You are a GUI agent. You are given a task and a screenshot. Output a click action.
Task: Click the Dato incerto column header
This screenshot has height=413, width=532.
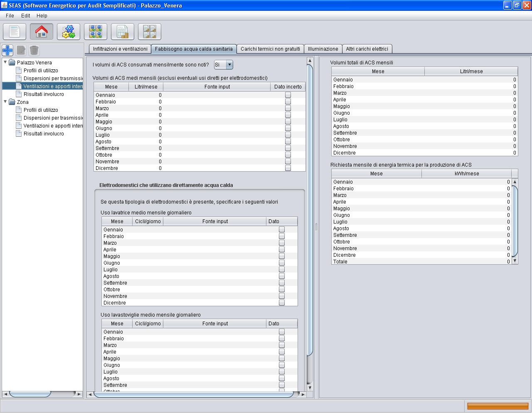288,87
